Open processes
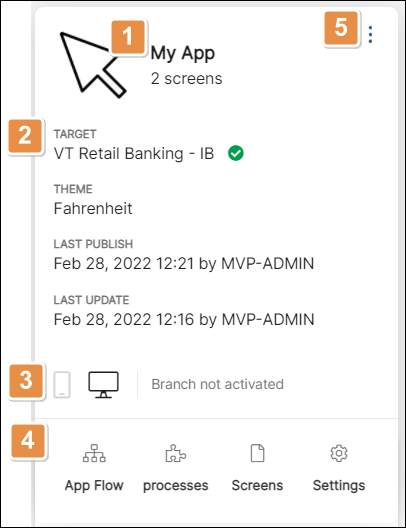This screenshot has width=406, height=528. point(175,468)
